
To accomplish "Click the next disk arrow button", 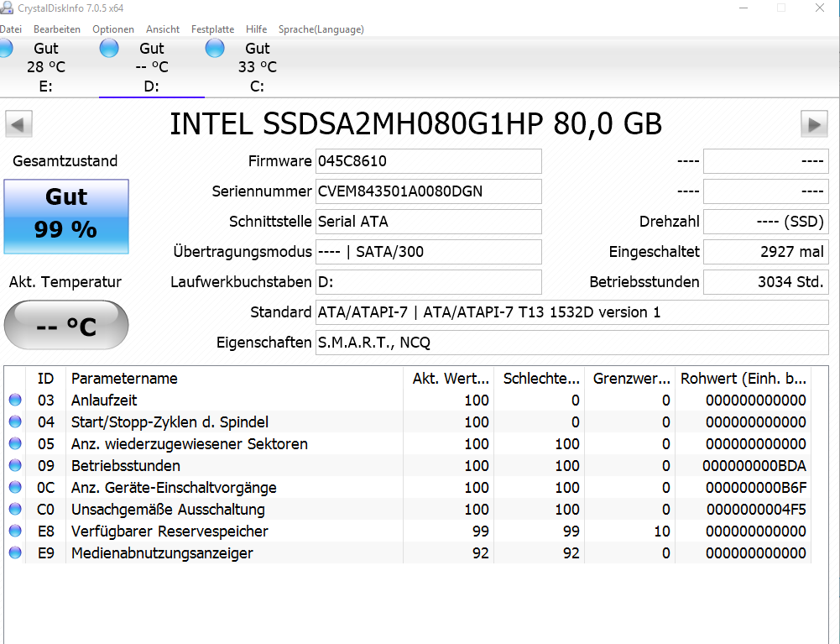I will (x=813, y=124).
